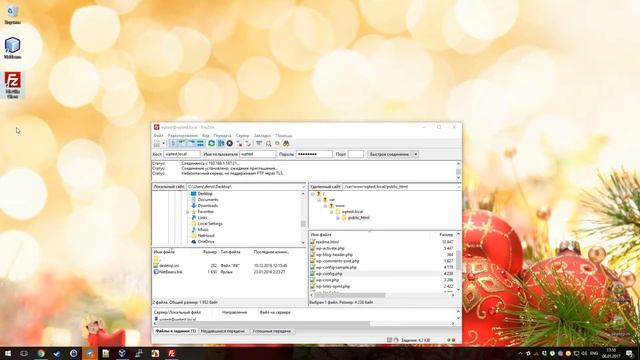Sort local files by Тип файла column

click(231, 252)
